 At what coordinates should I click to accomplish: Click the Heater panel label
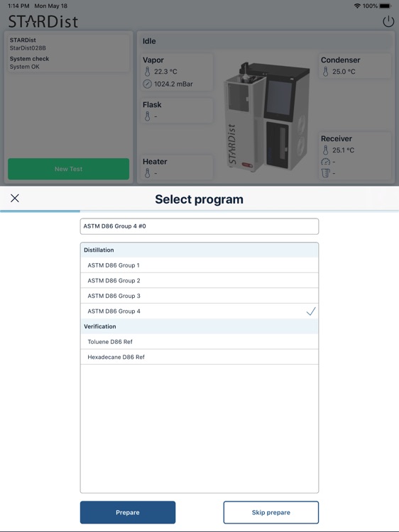pos(155,162)
